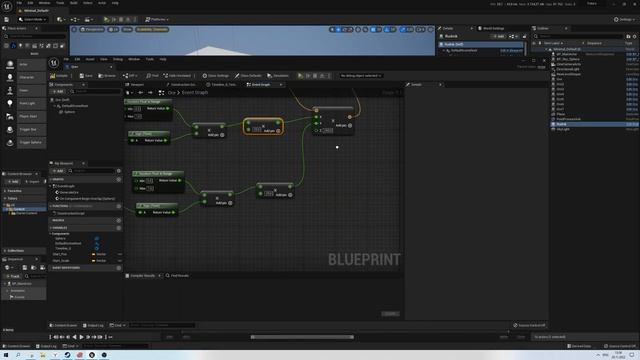Screen dimensions: 640x360
Task: Open the Diff dropdown in the Blueprint toolbar
Action: coord(130,76)
